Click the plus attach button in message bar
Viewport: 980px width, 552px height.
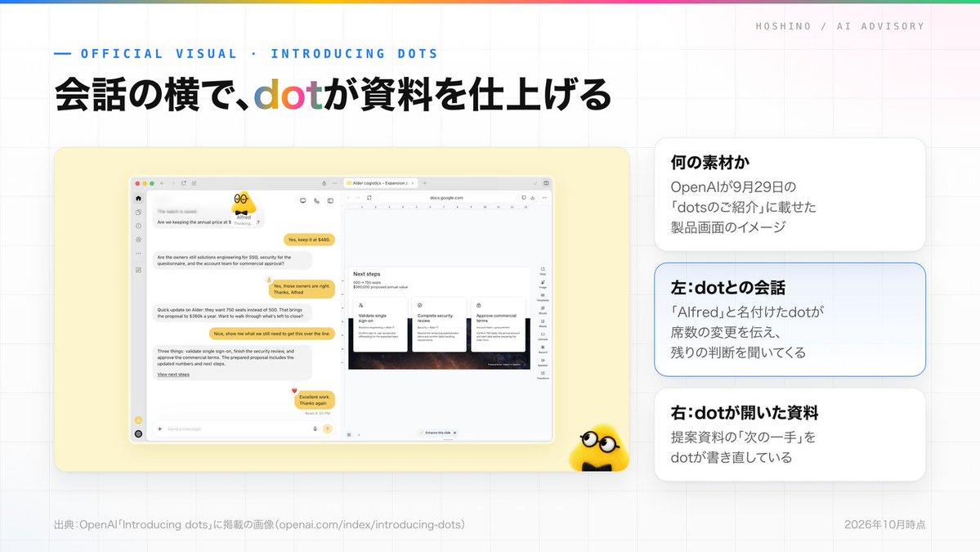[160, 429]
